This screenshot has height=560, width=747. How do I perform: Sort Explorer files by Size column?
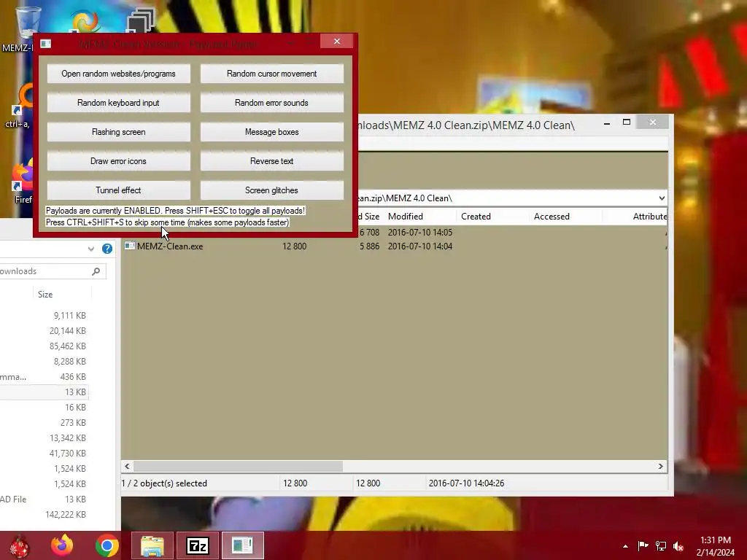(x=45, y=295)
